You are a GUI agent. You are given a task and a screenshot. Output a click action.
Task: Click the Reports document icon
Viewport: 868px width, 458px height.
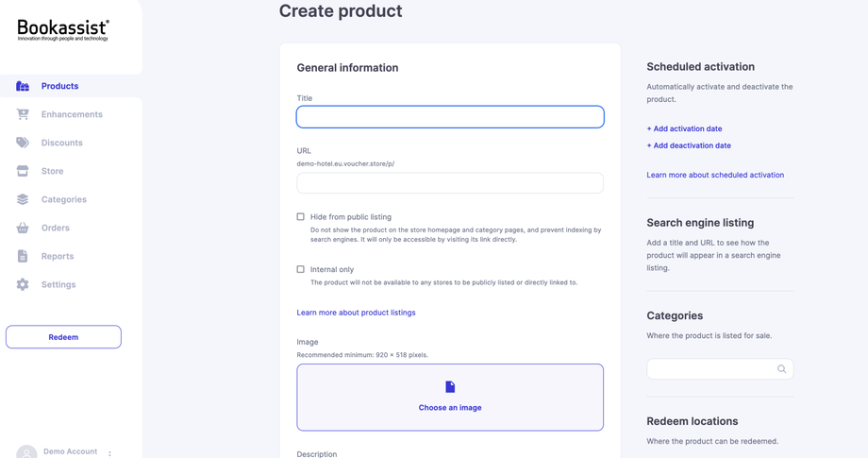23,256
